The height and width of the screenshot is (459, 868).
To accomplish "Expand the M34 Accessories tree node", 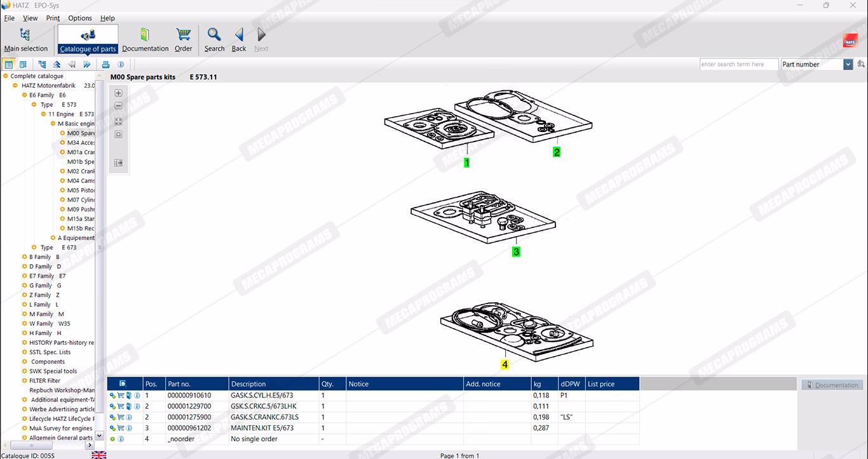I will tap(63, 143).
